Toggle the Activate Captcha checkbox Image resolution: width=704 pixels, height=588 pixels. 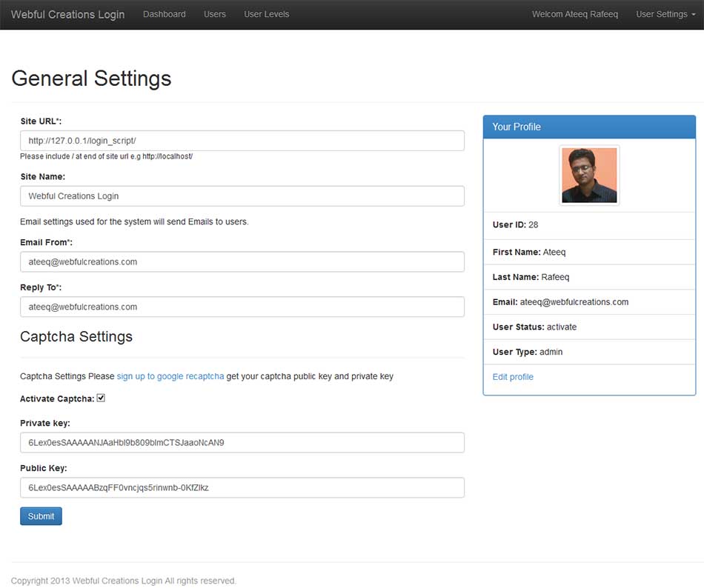tap(101, 398)
